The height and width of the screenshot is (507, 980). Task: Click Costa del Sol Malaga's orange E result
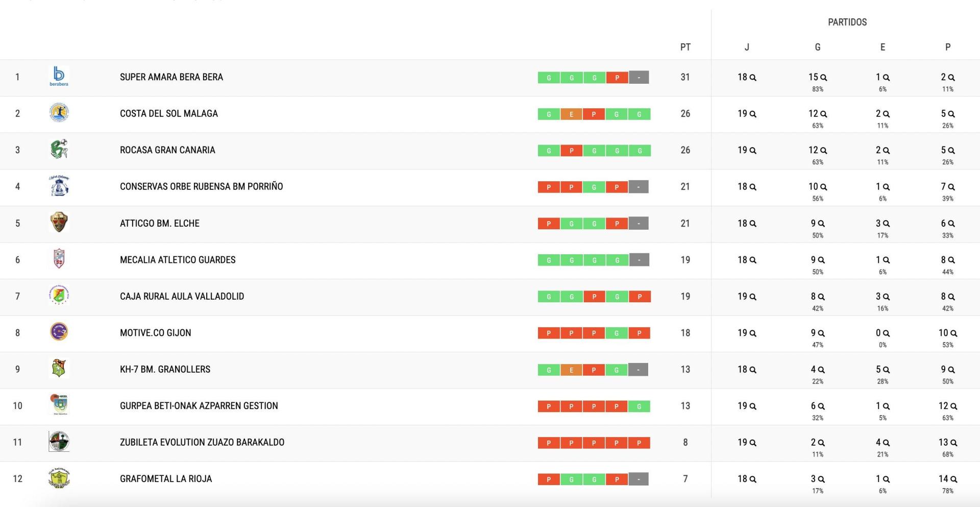click(572, 114)
